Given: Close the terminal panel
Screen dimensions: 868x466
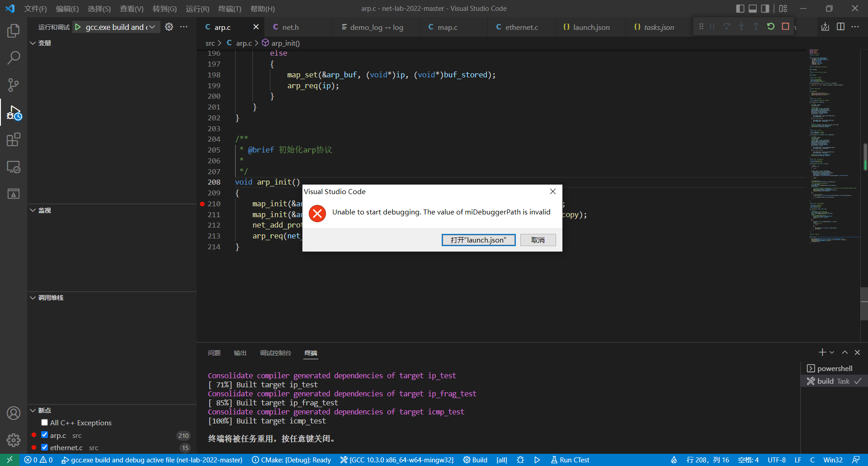Looking at the screenshot, I should click(857, 352).
